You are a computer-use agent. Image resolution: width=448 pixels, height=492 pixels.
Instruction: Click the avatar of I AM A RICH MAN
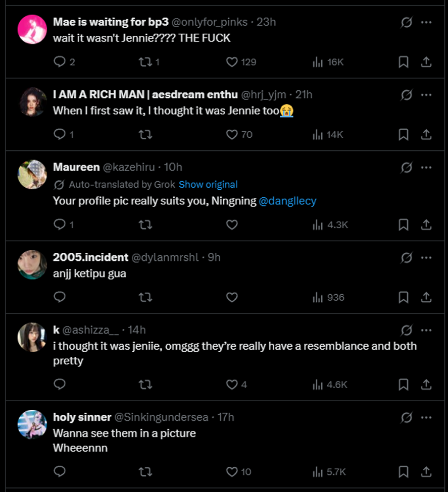pos(32,102)
